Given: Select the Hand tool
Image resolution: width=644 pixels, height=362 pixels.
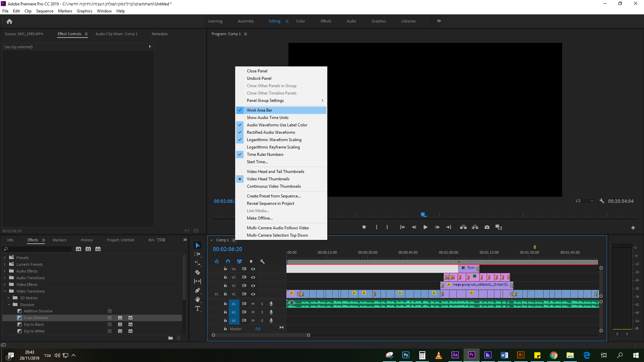Looking at the screenshot, I should pyautogui.click(x=198, y=299).
